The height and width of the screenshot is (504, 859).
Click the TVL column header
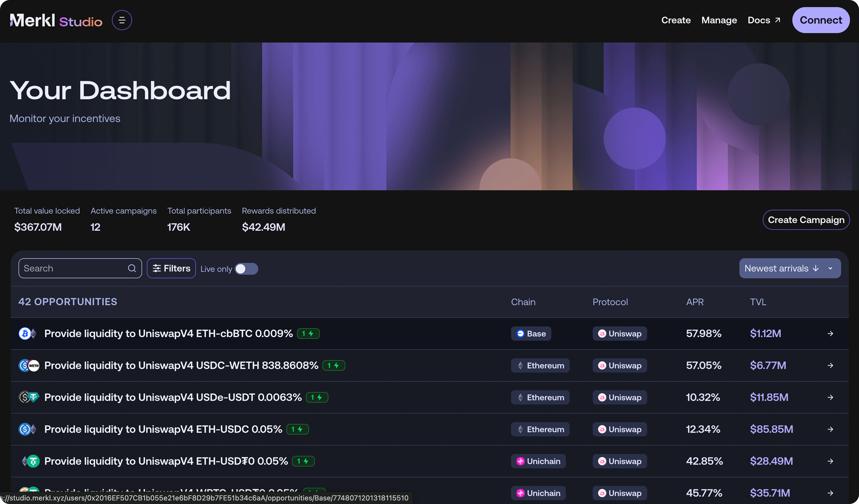tap(758, 302)
